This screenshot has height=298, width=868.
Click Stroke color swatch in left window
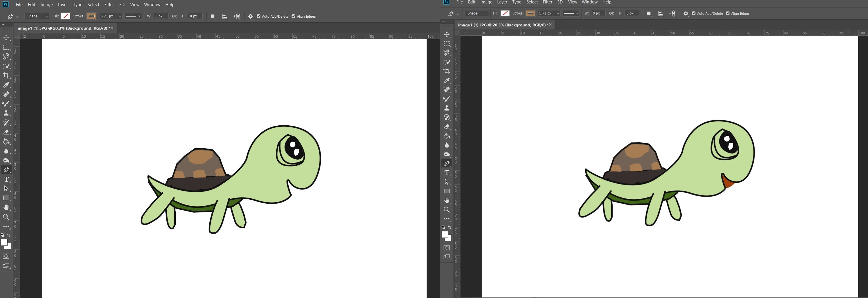tap(92, 16)
